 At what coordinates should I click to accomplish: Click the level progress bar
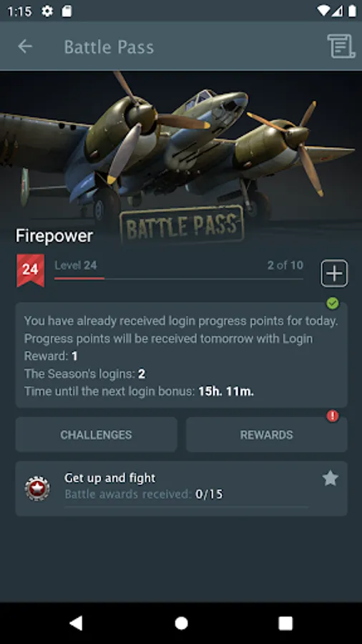(x=179, y=279)
